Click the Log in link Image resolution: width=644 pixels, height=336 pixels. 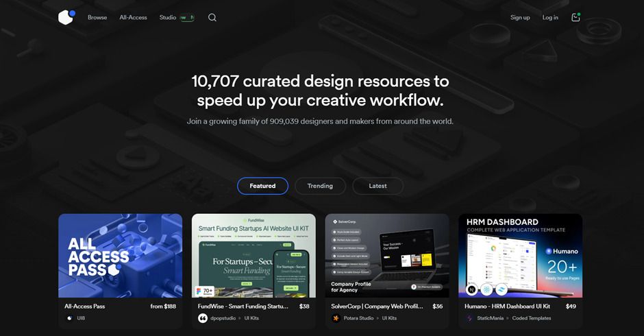pos(550,17)
